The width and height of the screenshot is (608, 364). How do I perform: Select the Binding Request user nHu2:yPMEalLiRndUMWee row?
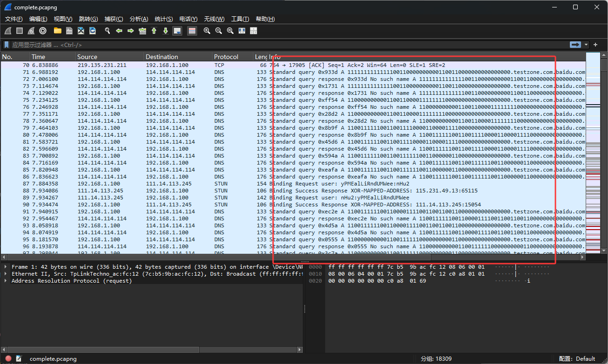(293, 198)
